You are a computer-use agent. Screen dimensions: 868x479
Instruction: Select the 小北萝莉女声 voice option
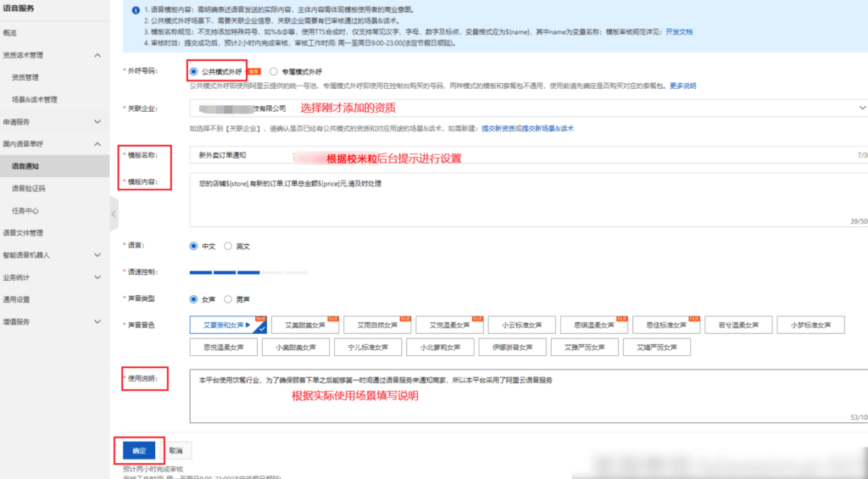440,348
